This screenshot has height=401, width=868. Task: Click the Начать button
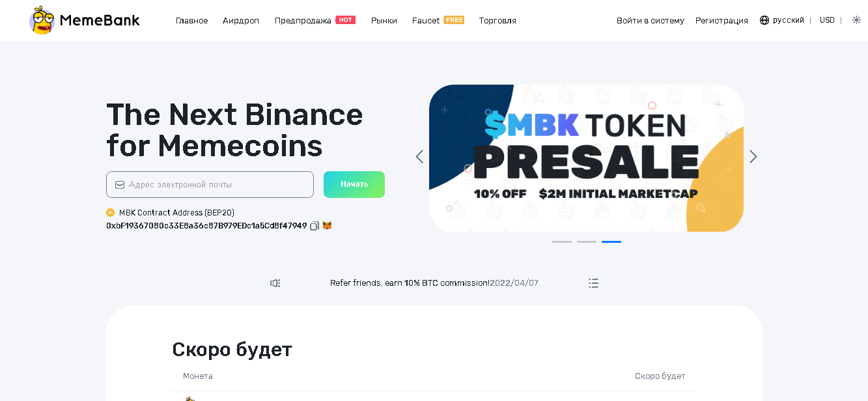pyautogui.click(x=354, y=184)
